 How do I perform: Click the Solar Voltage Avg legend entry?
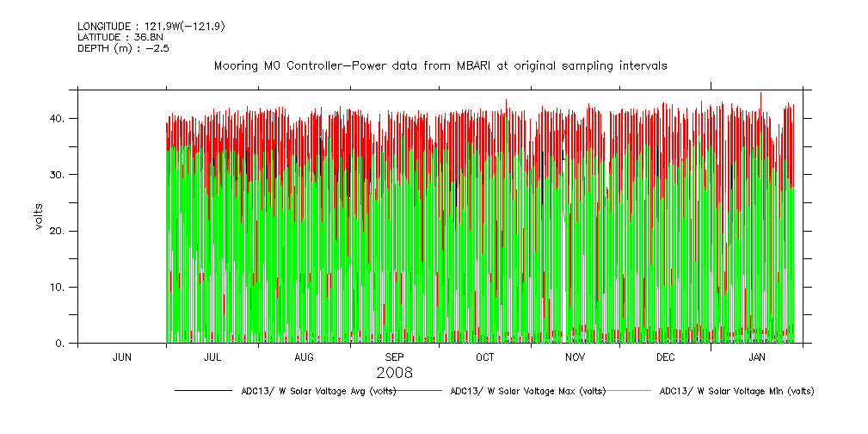[x=318, y=391]
